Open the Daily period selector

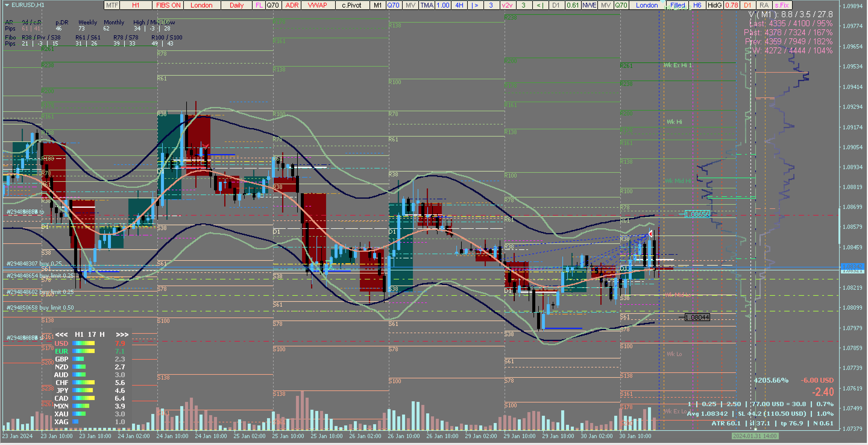tap(237, 5)
